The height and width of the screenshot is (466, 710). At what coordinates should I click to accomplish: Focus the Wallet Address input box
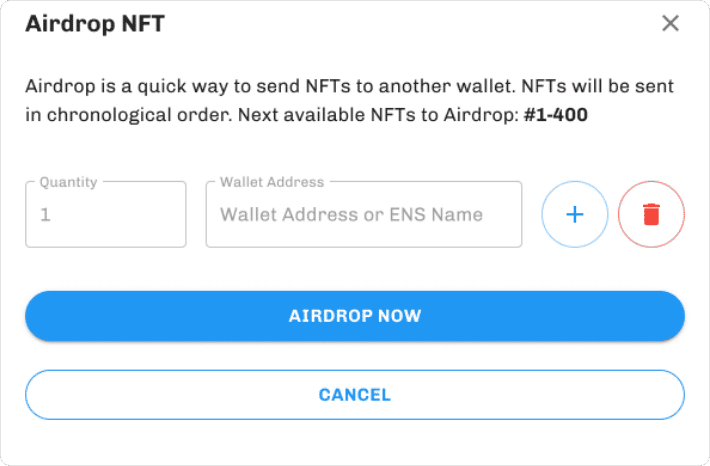pyautogui.click(x=363, y=214)
